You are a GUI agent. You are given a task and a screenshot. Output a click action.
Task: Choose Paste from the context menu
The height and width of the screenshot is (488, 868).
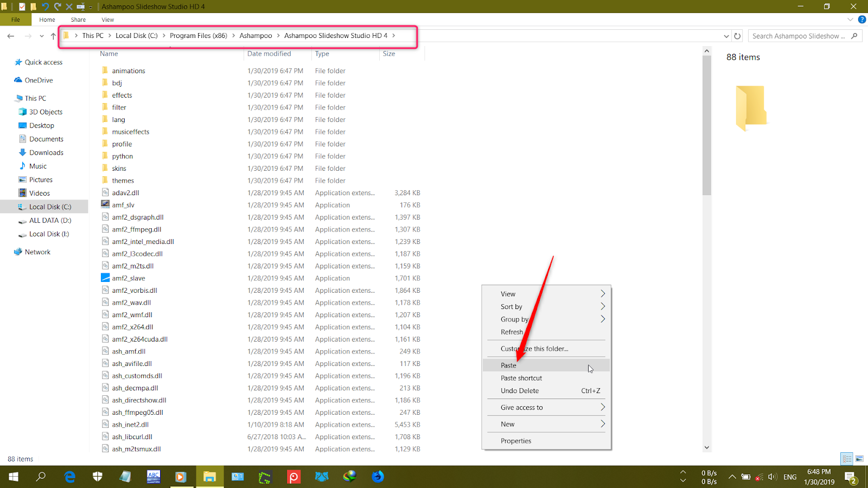coord(546,365)
